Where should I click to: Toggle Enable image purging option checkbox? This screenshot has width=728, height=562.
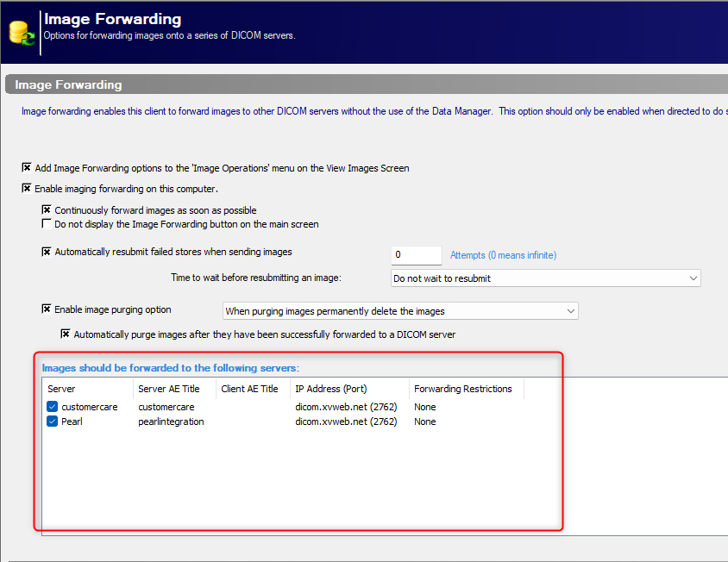(47, 309)
